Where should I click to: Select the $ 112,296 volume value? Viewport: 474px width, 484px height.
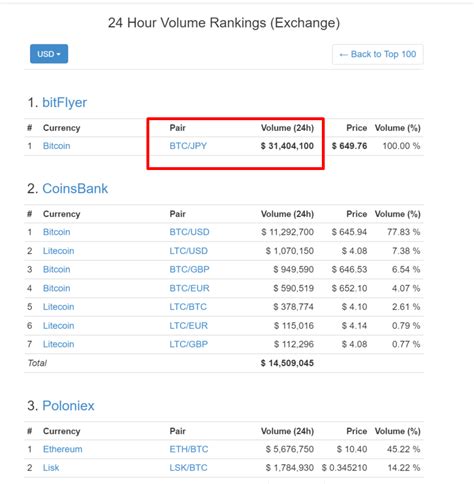(x=294, y=344)
